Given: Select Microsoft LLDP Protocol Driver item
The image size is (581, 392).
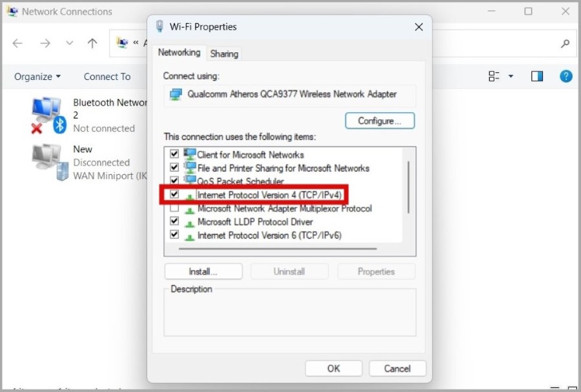Looking at the screenshot, I should click(x=255, y=222).
